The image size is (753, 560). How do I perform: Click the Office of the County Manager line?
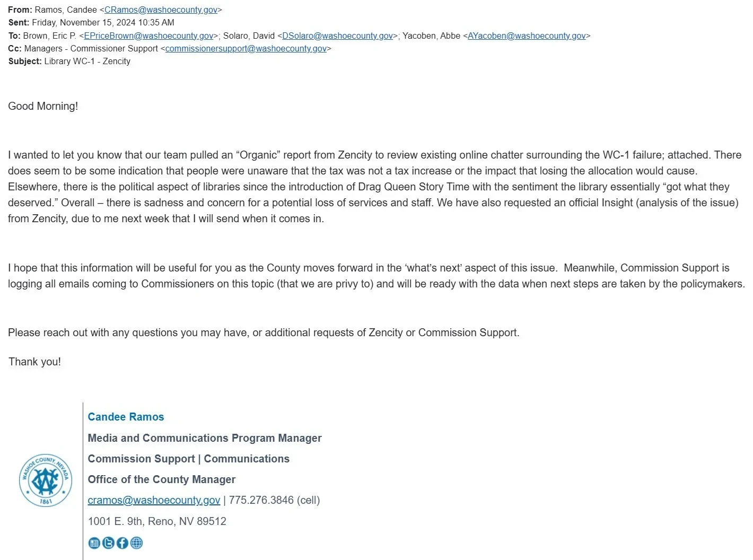162,479
